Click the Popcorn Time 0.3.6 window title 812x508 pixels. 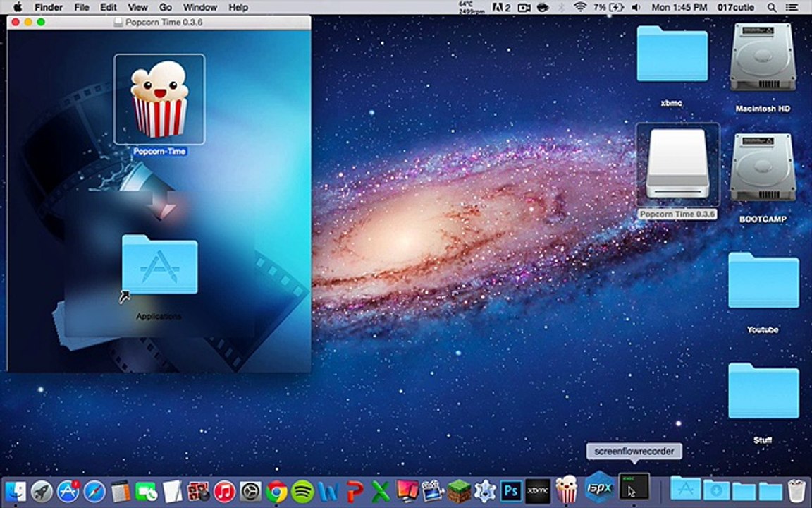(x=164, y=23)
